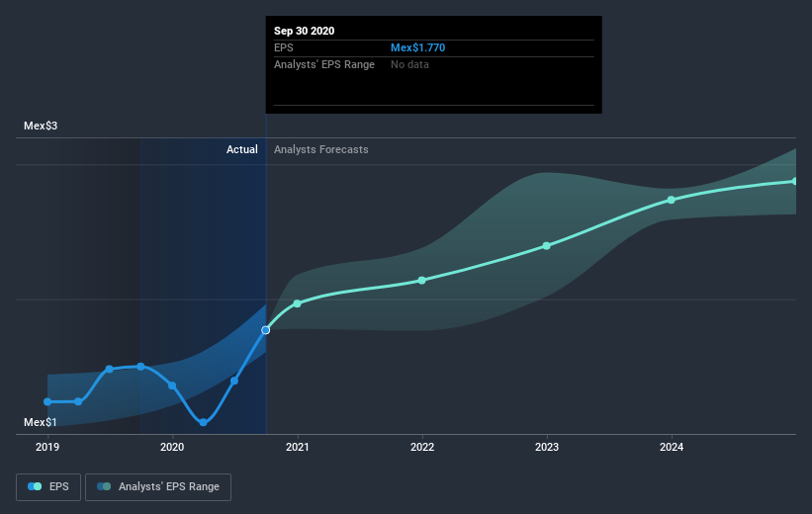
Task: Click the Mex$1.770 EPS value in tooltip
Action: pos(418,47)
